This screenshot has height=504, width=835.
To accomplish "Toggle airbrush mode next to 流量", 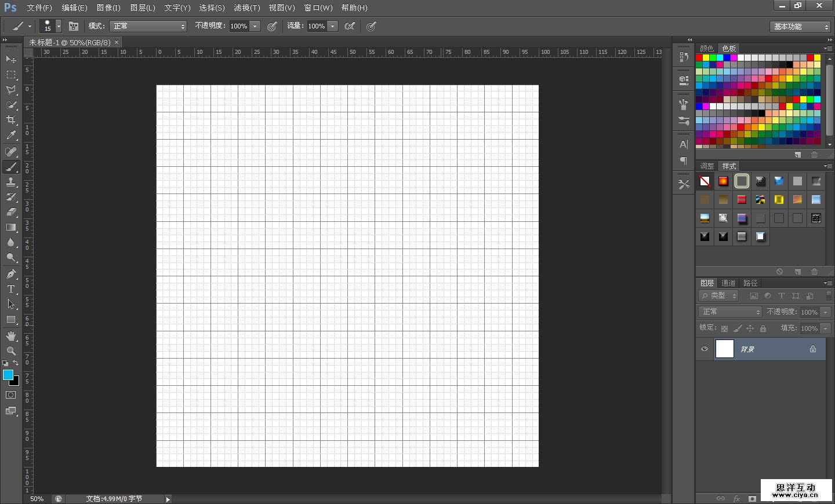I will coord(350,26).
